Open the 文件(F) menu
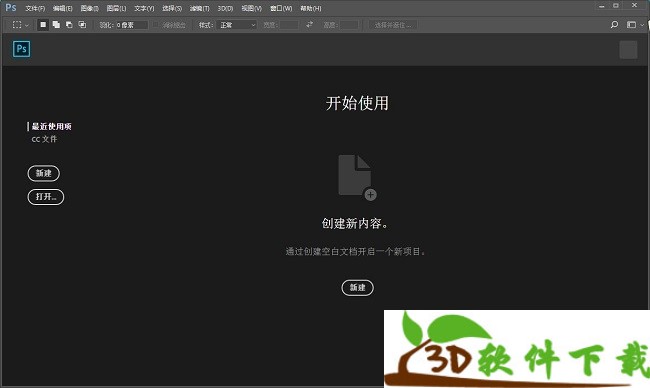The image size is (650, 388). pos(35,8)
